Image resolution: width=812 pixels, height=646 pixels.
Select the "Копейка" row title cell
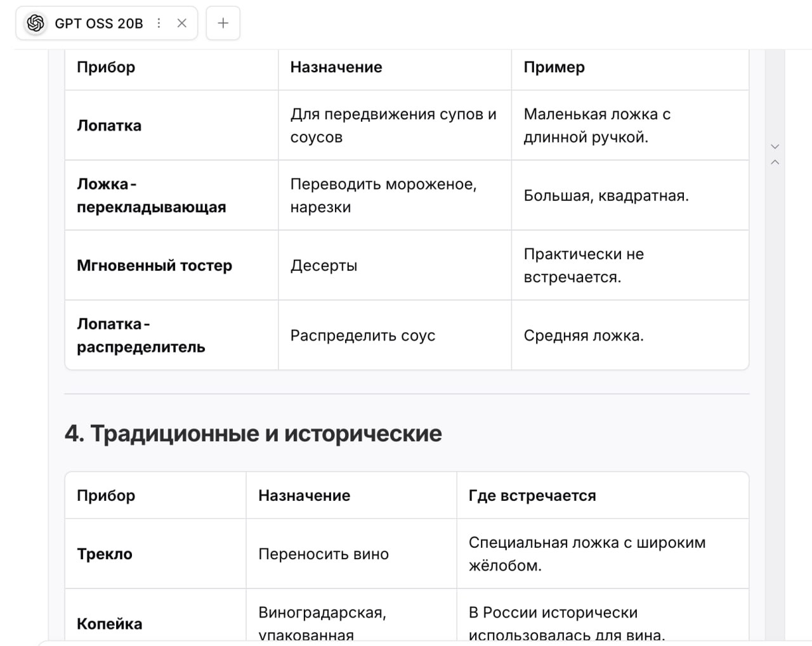pyautogui.click(x=109, y=624)
